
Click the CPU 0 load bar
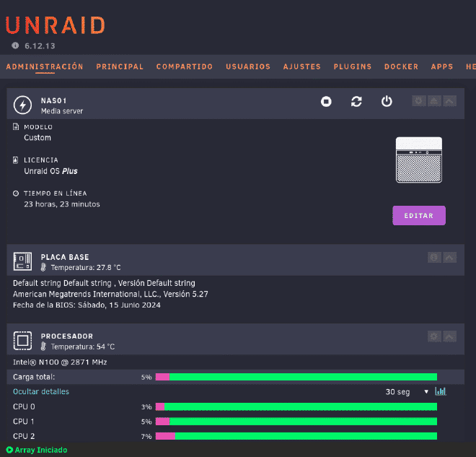[x=296, y=406]
